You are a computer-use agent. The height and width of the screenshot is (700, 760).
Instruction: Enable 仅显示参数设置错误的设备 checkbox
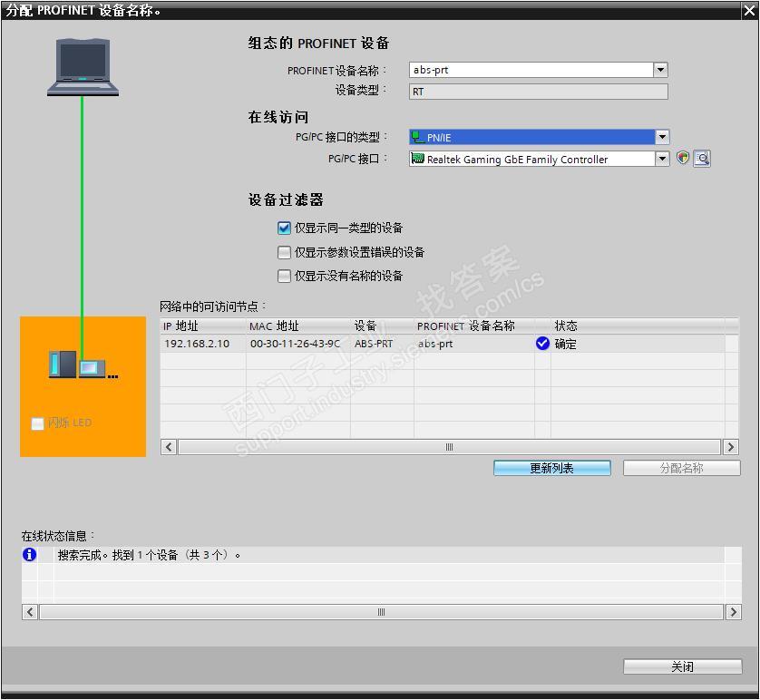point(284,252)
